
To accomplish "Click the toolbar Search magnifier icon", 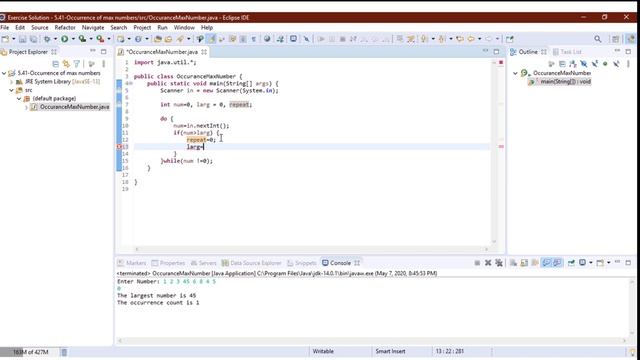I will (598, 39).
